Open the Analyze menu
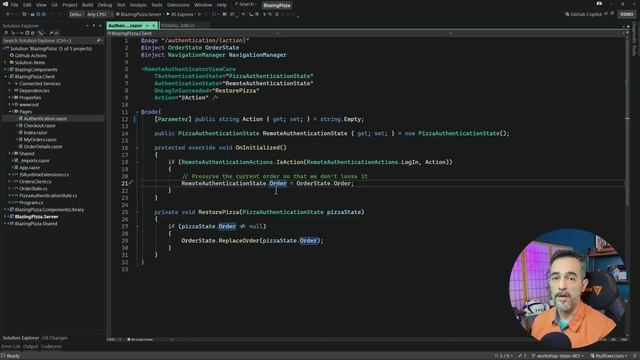This screenshot has height=360, width=640. point(138,5)
